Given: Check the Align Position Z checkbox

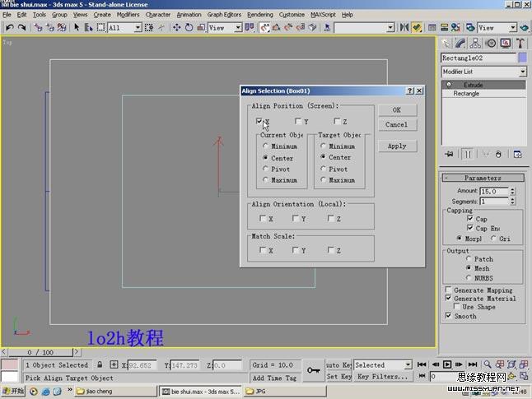Looking at the screenshot, I should [337, 121].
